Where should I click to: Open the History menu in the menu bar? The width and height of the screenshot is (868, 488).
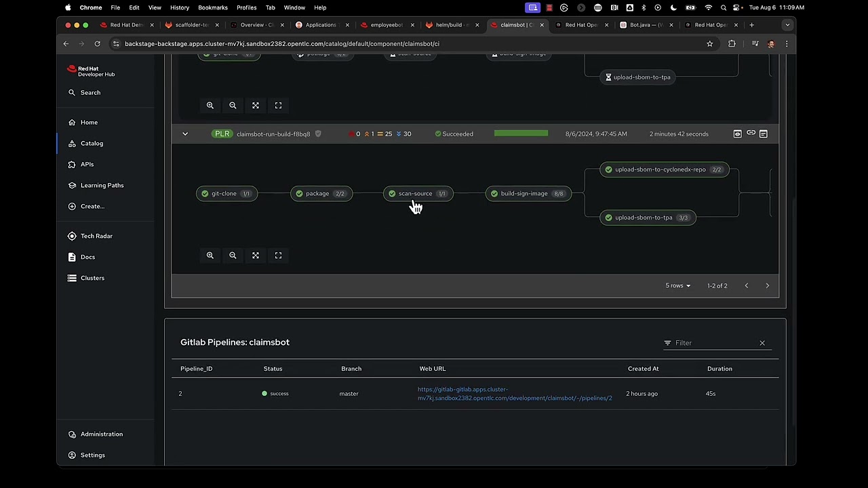click(180, 7)
